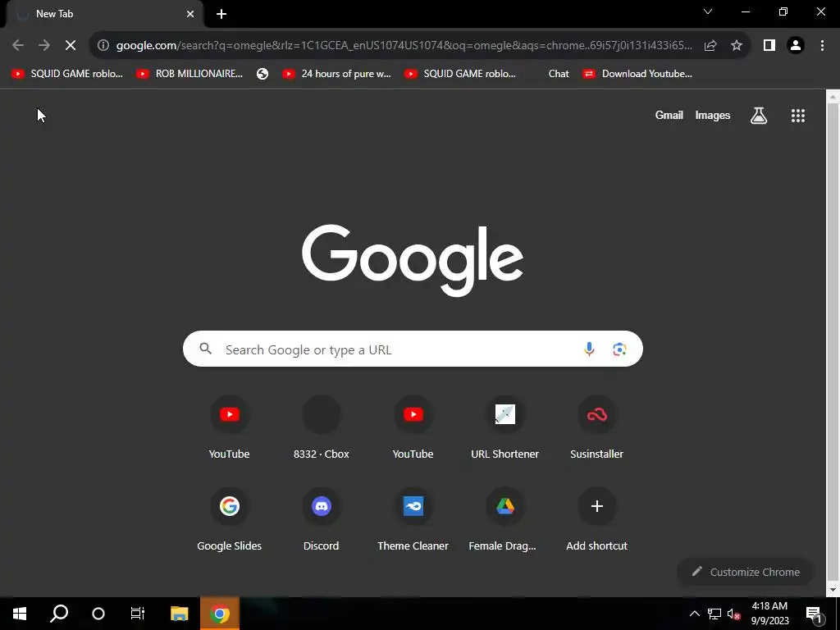Open Customize Chrome

(x=746, y=572)
